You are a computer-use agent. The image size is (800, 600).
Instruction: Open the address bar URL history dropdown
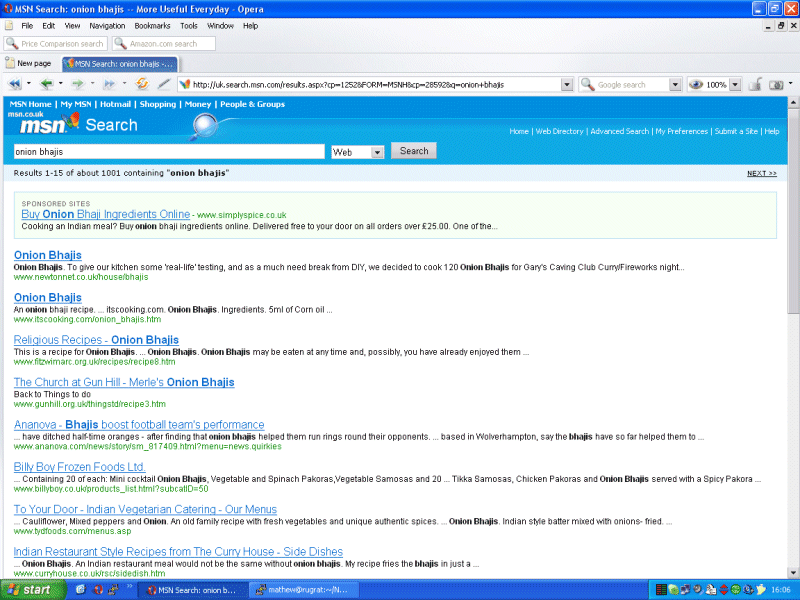pos(567,85)
